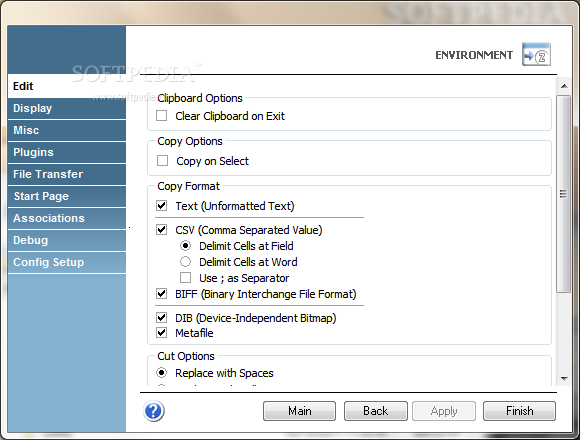Image resolution: width=580 pixels, height=440 pixels.
Task: Open the Edit settings category
Action: (67, 86)
